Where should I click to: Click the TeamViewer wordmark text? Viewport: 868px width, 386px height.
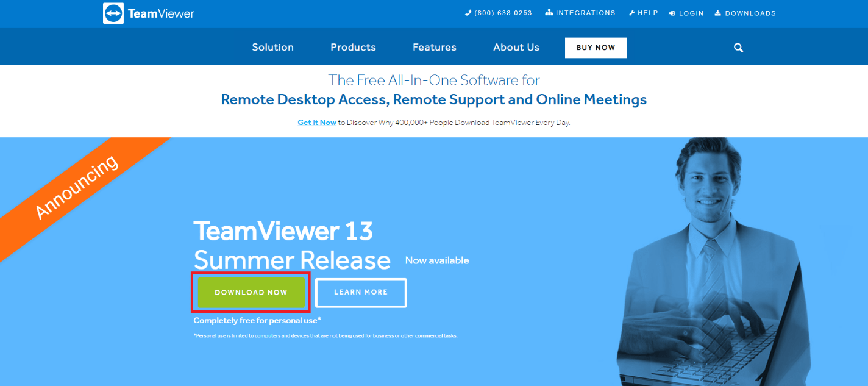[x=161, y=13]
